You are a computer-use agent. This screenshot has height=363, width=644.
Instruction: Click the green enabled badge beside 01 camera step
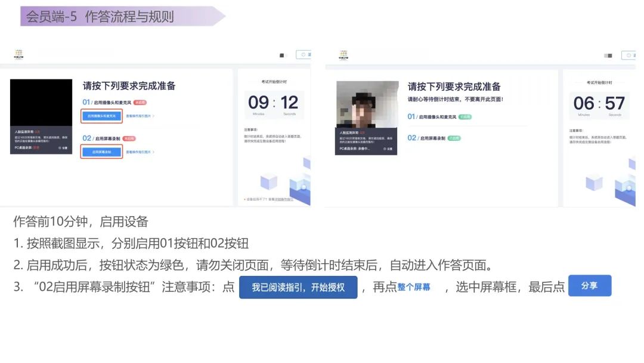pos(465,117)
